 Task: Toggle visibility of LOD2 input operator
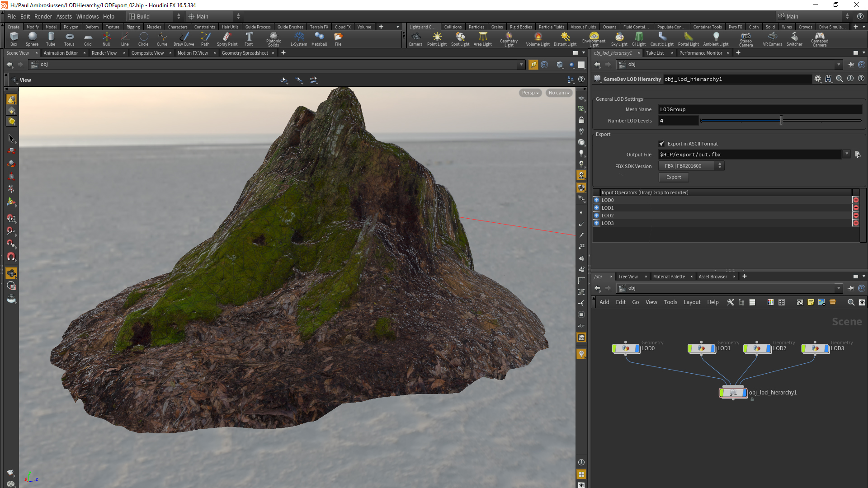(x=597, y=215)
